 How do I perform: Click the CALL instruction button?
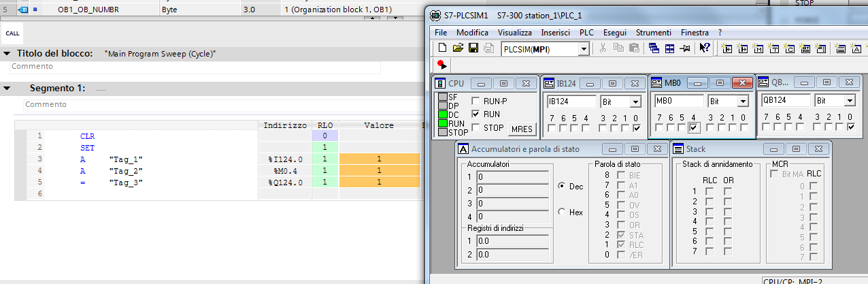coord(12,33)
